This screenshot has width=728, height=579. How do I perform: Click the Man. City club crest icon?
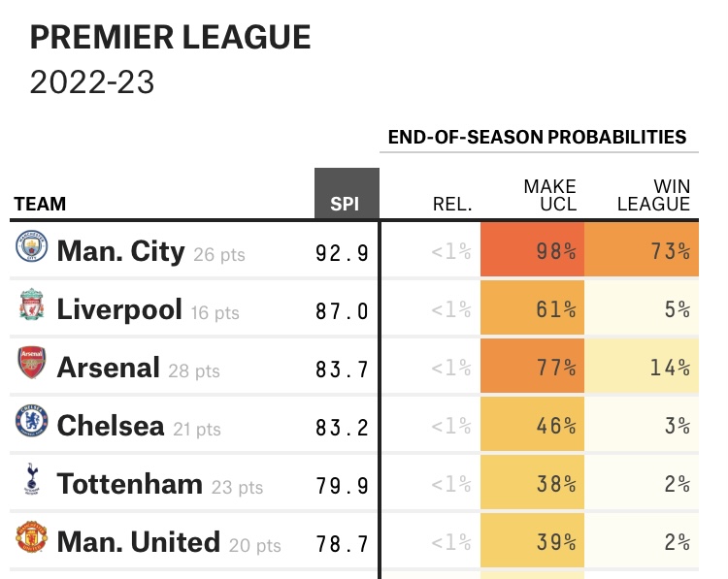pyautogui.click(x=32, y=250)
